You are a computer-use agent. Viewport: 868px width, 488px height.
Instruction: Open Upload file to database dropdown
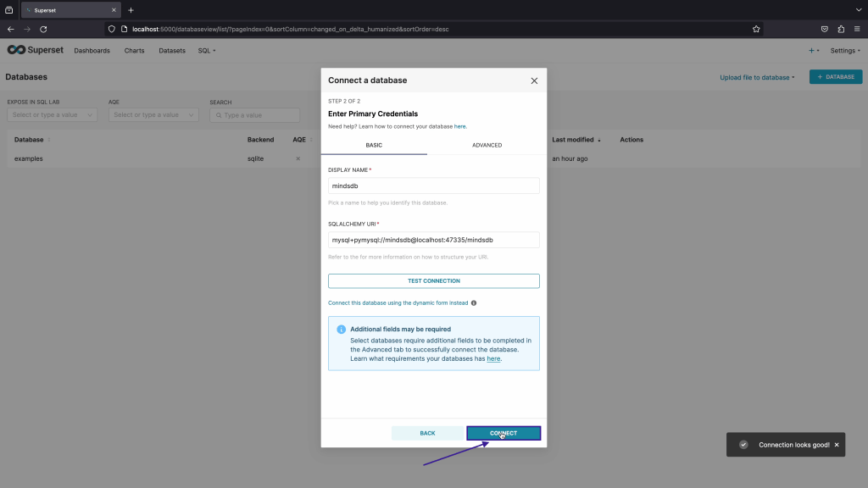(x=757, y=77)
